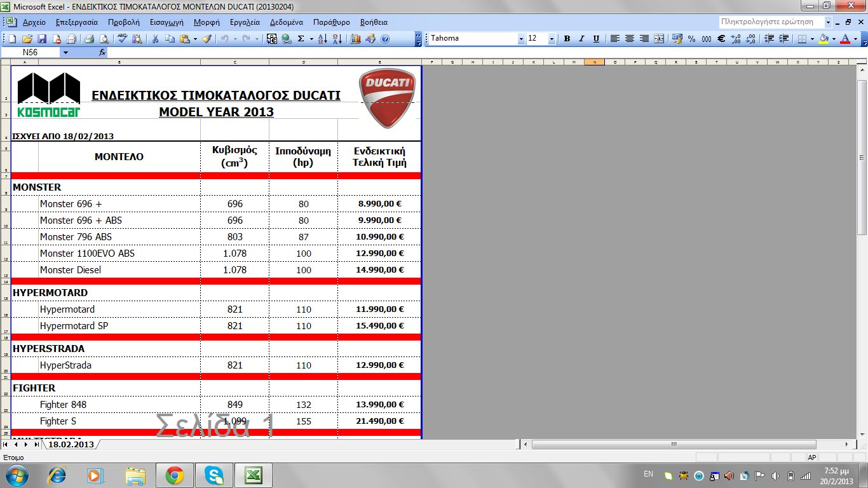Sort ascending with A-Z icon

(322, 39)
